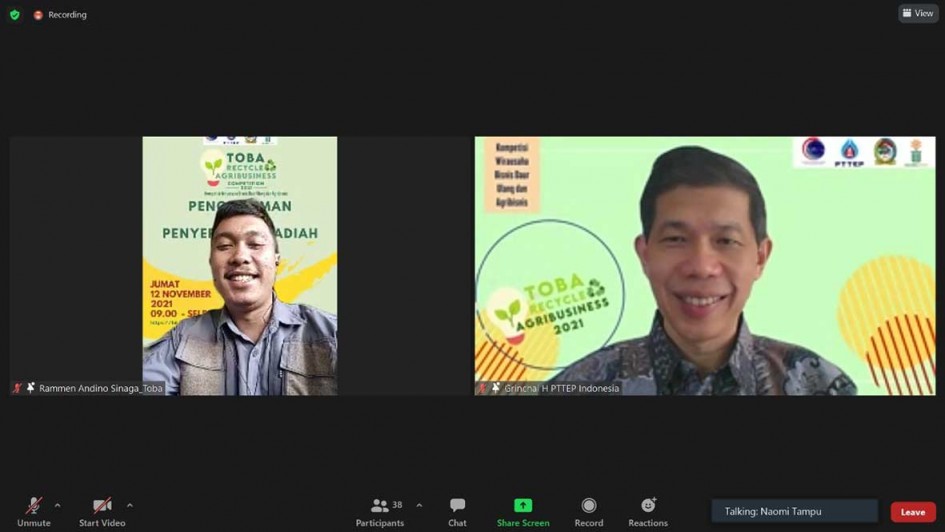Click the red Leave button
Screen dimensions: 945x532
pos(913,512)
